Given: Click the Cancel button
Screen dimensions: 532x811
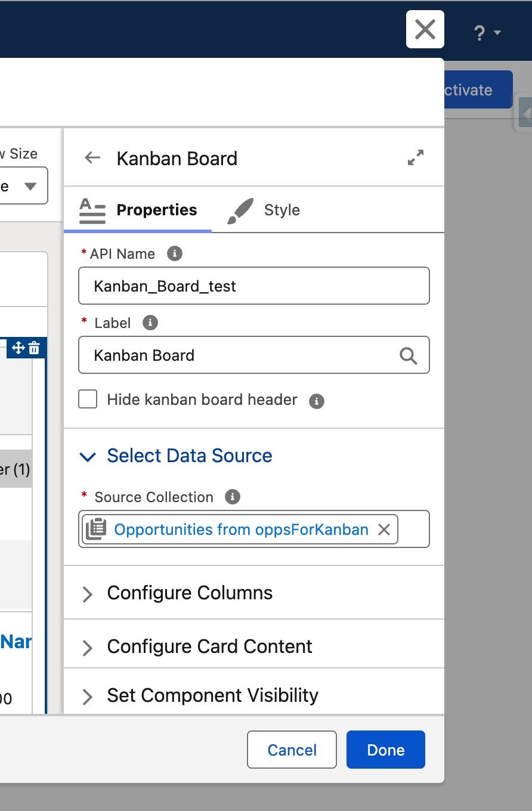Looking at the screenshot, I should tap(292, 750).
